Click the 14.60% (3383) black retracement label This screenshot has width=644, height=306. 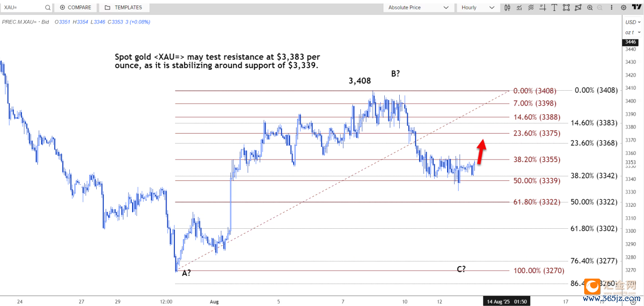point(594,123)
